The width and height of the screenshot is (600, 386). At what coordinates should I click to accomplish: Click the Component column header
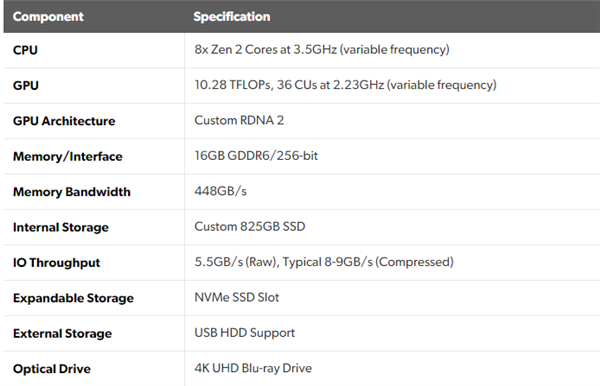pos(48,16)
